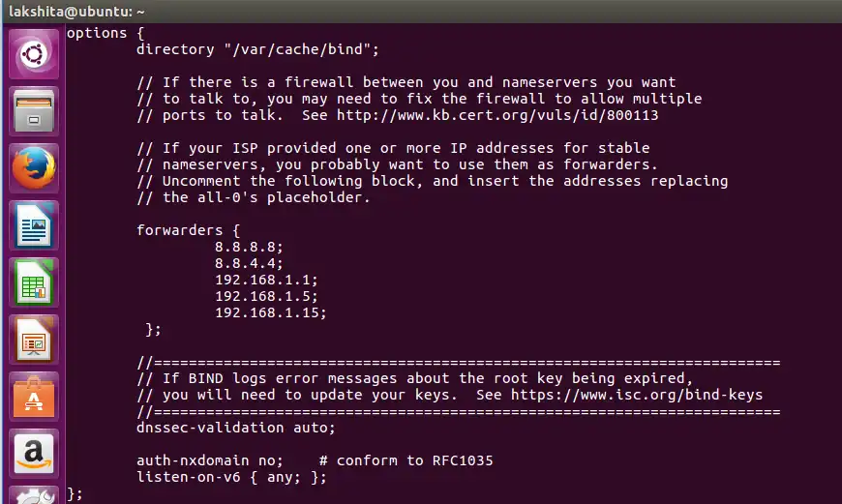
Task: Click the Amazon launcher icon
Action: click(x=34, y=453)
